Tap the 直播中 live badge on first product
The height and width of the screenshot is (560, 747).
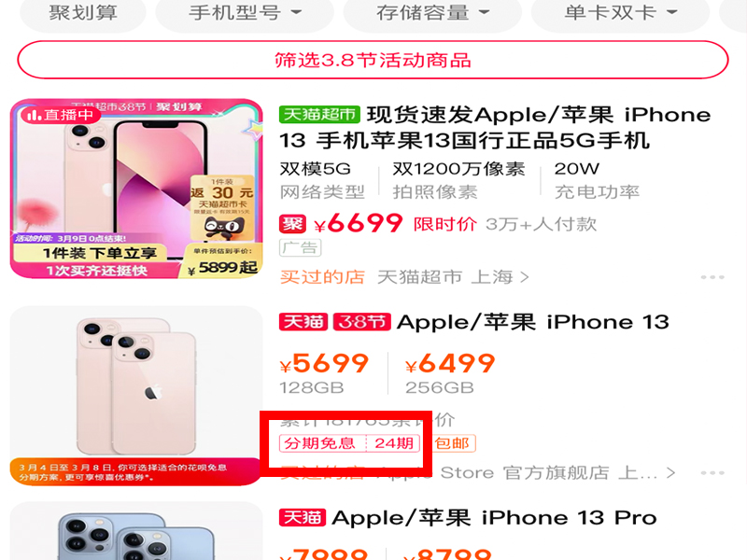pyautogui.click(x=61, y=115)
